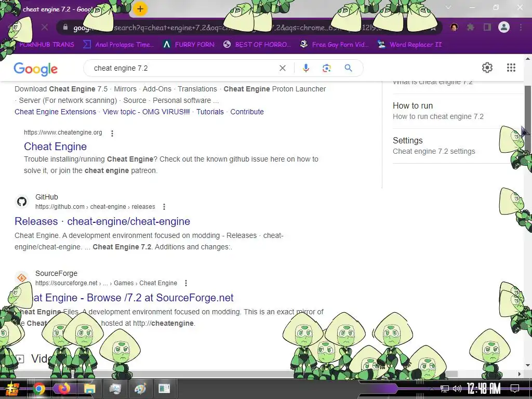Open the notification center

click(x=515, y=389)
